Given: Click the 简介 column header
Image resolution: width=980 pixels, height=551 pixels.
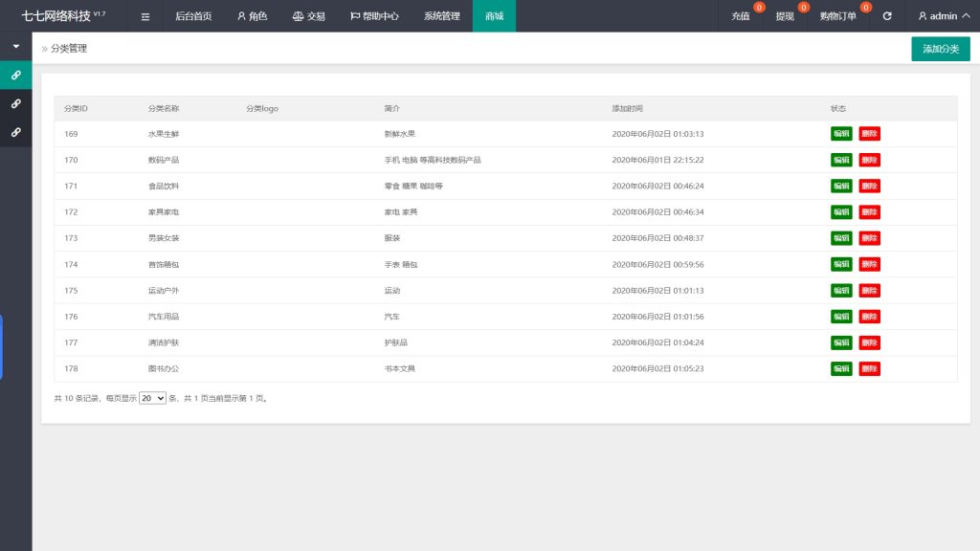Looking at the screenshot, I should 391,109.
